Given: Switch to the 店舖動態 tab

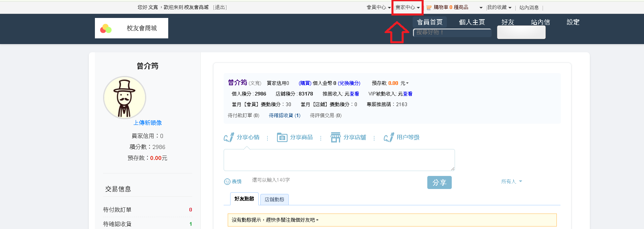Looking at the screenshot, I should tap(275, 199).
